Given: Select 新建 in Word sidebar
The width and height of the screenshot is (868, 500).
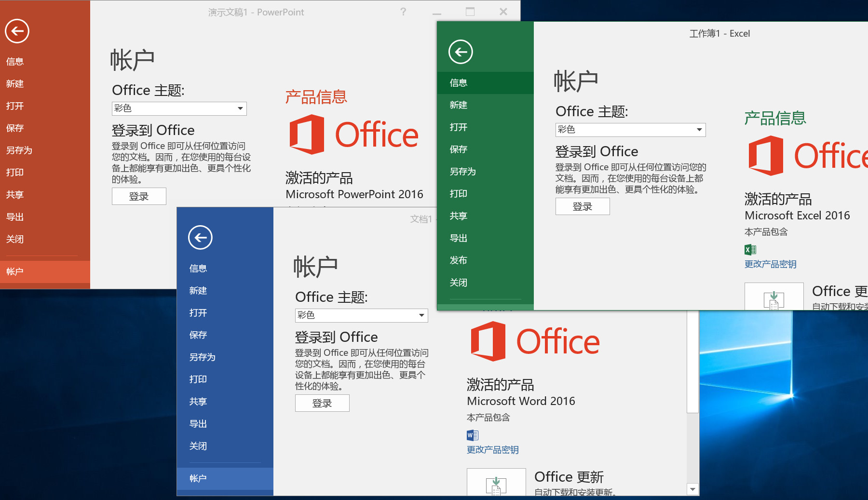Looking at the screenshot, I should click(225, 290).
